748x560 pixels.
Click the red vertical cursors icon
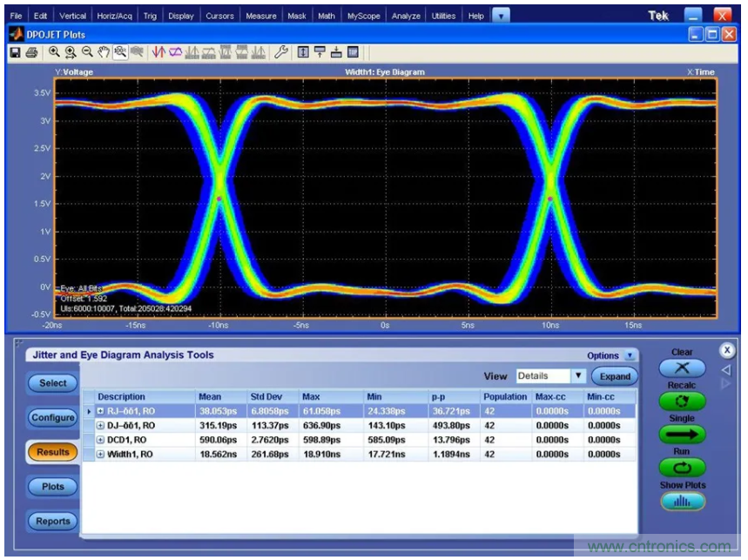pyautogui.click(x=158, y=52)
